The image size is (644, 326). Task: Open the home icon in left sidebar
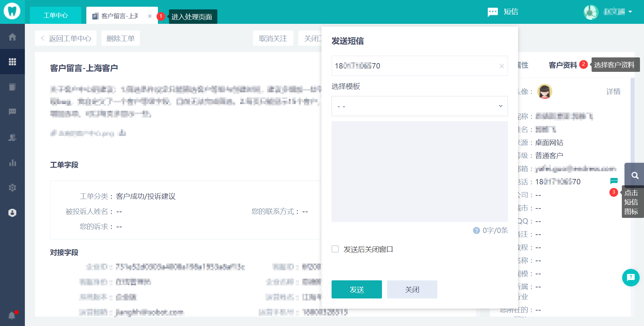coord(12,37)
